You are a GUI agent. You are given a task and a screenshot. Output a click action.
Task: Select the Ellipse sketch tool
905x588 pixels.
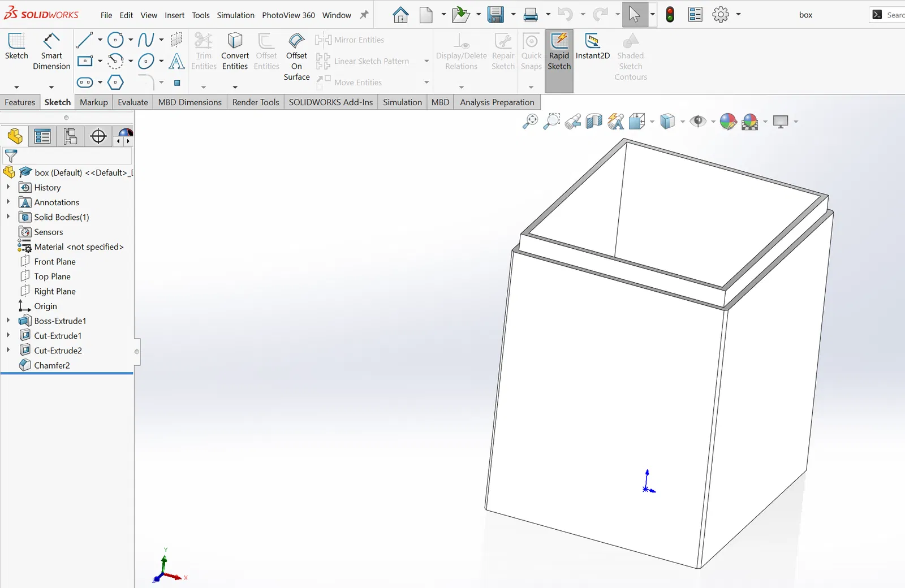(x=146, y=61)
